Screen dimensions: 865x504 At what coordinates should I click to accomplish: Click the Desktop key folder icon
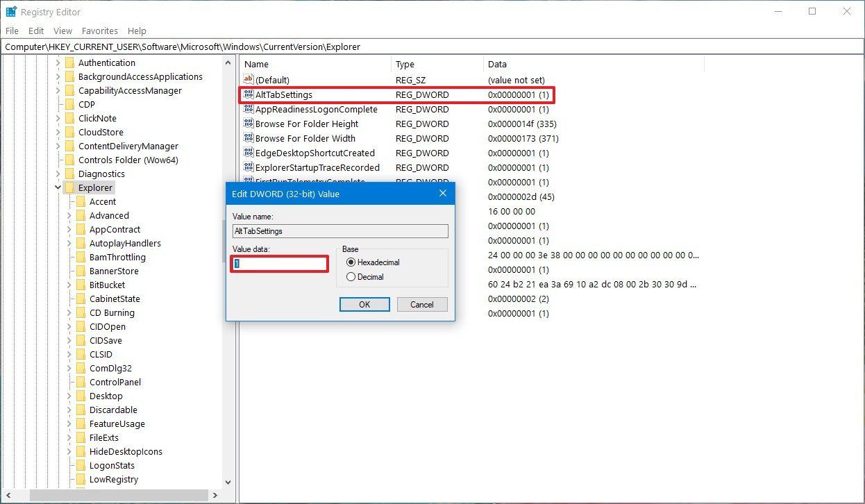81,396
